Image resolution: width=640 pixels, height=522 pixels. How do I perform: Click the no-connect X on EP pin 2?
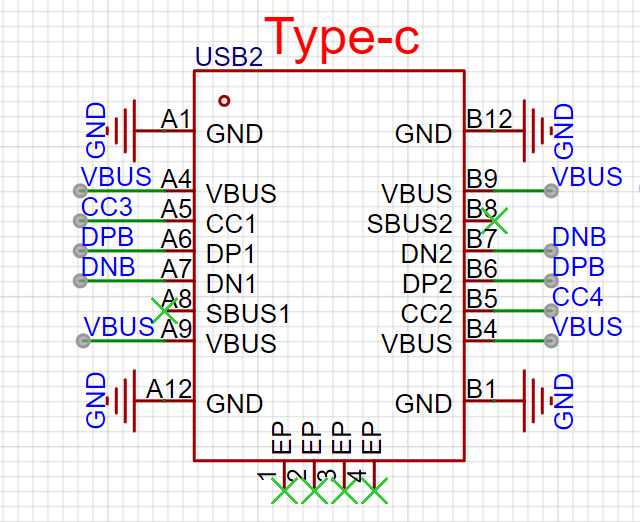[314, 491]
